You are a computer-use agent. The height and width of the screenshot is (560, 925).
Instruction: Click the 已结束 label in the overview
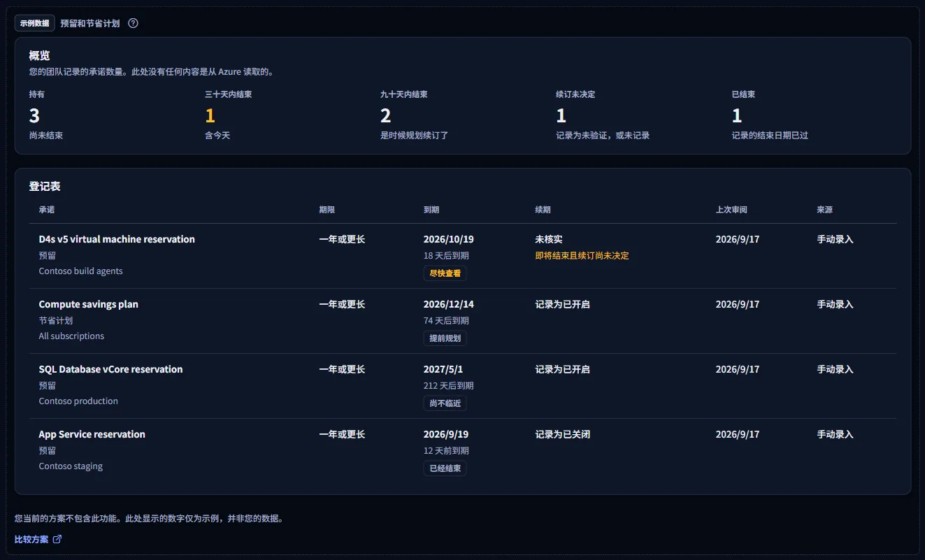743,94
